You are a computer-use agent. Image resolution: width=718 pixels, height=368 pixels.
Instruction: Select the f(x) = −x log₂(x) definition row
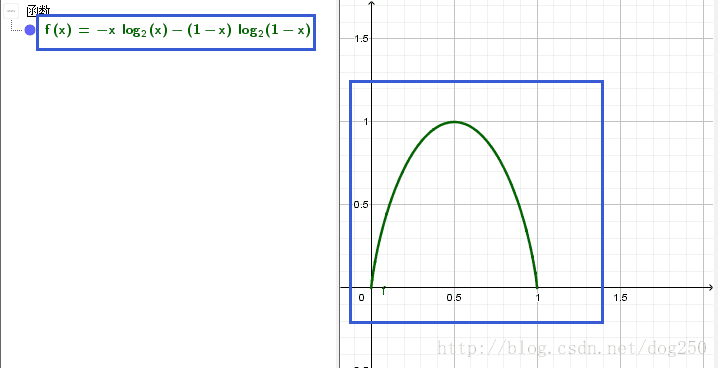click(x=178, y=31)
